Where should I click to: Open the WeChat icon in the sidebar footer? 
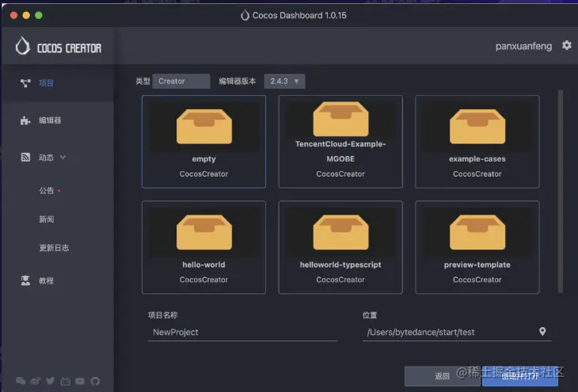[21, 381]
